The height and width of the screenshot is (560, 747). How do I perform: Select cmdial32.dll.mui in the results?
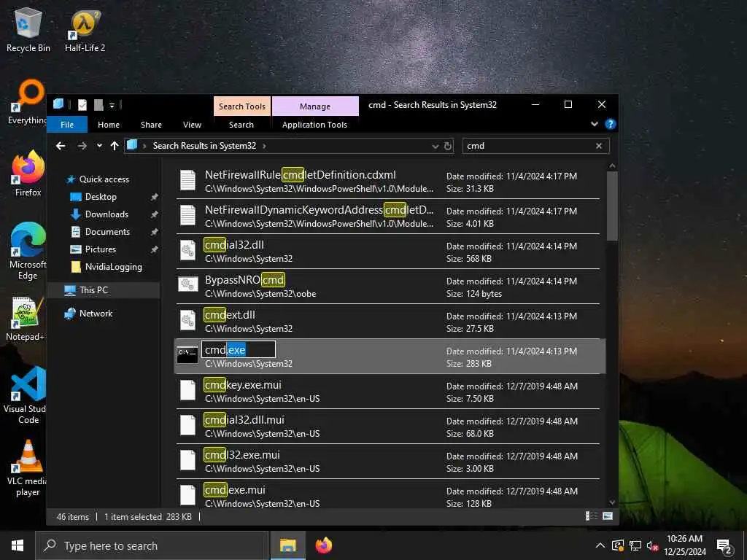[388, 427]
